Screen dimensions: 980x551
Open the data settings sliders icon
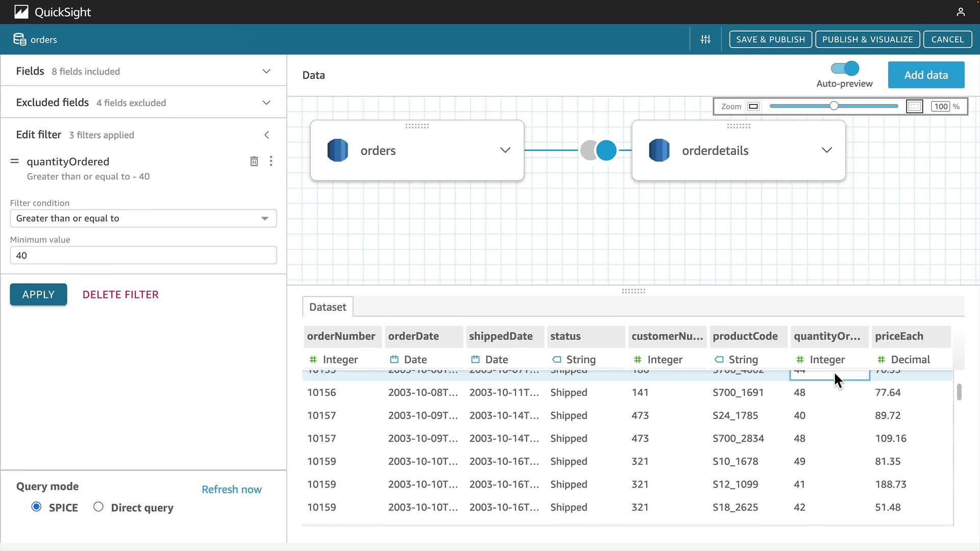[x=705, y=39]
